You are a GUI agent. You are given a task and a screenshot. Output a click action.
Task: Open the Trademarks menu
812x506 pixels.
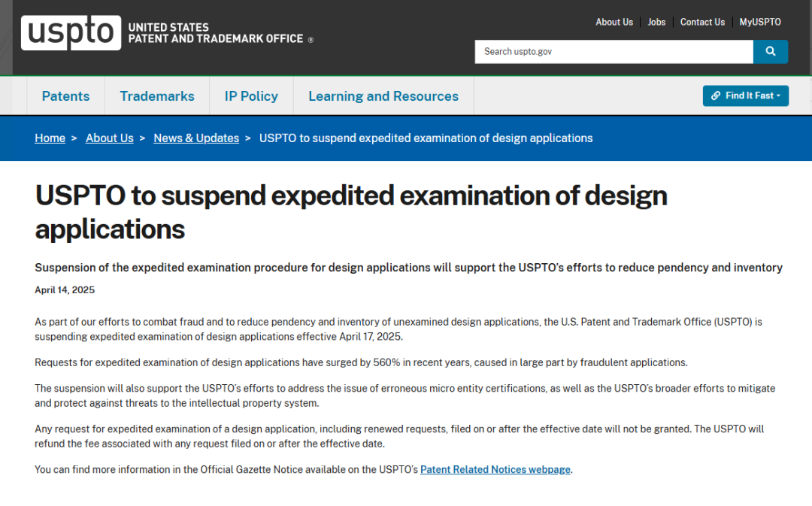click(x=157, y=95)
